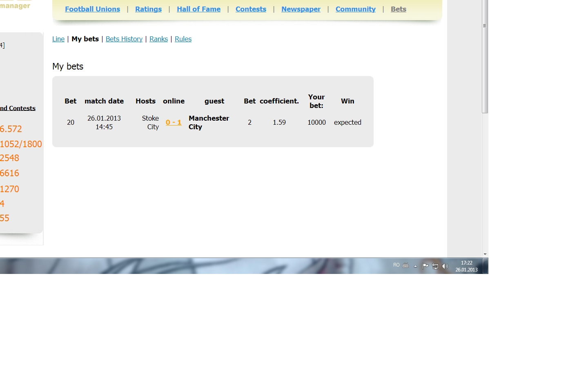588x368 pixels.
Task: Open the Newspaper section
Action: coord(301,9)
